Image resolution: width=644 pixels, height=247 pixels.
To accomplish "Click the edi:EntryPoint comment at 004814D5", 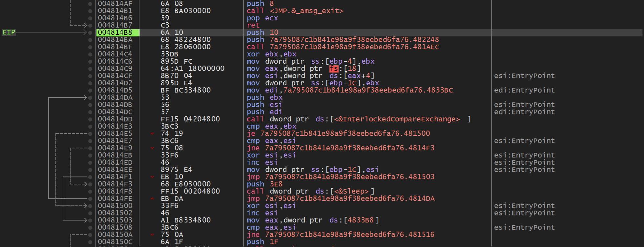I will [524, 90].
